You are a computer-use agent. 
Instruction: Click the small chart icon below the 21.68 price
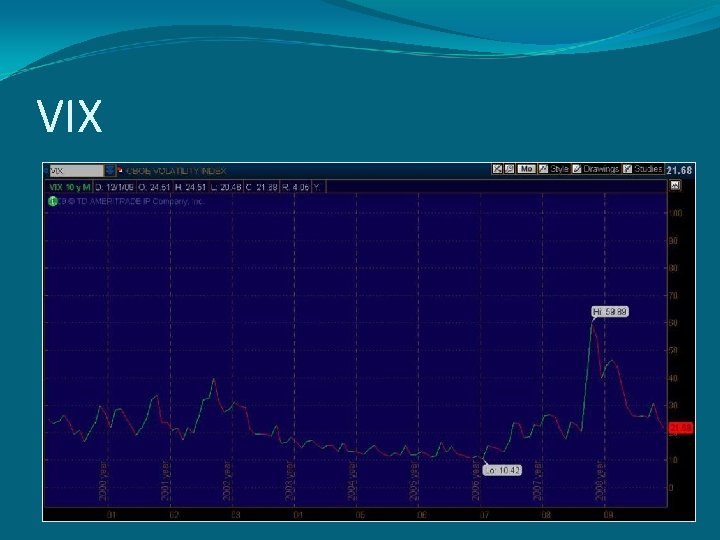click(675, 186)
